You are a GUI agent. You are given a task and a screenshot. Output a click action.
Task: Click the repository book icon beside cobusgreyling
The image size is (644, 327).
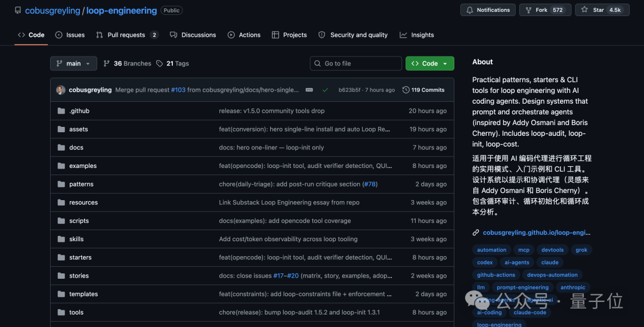click(x=18, y=10)
